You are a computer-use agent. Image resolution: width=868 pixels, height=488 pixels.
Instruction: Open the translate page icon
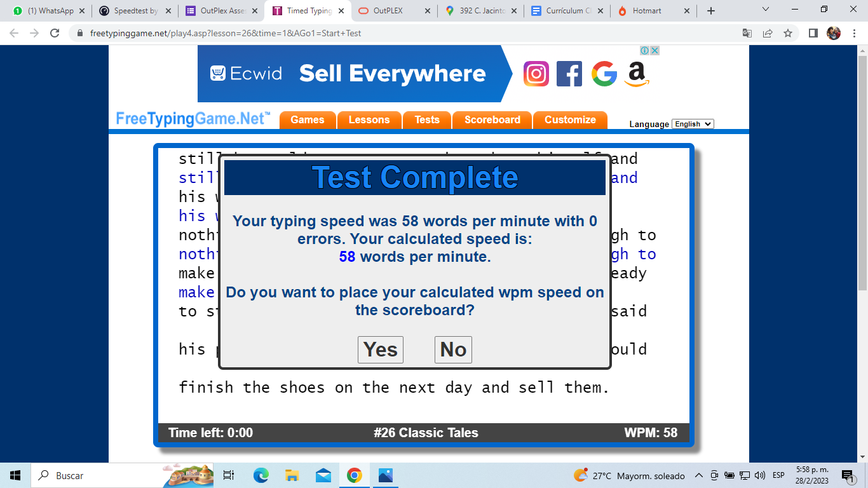pos(747,33)
